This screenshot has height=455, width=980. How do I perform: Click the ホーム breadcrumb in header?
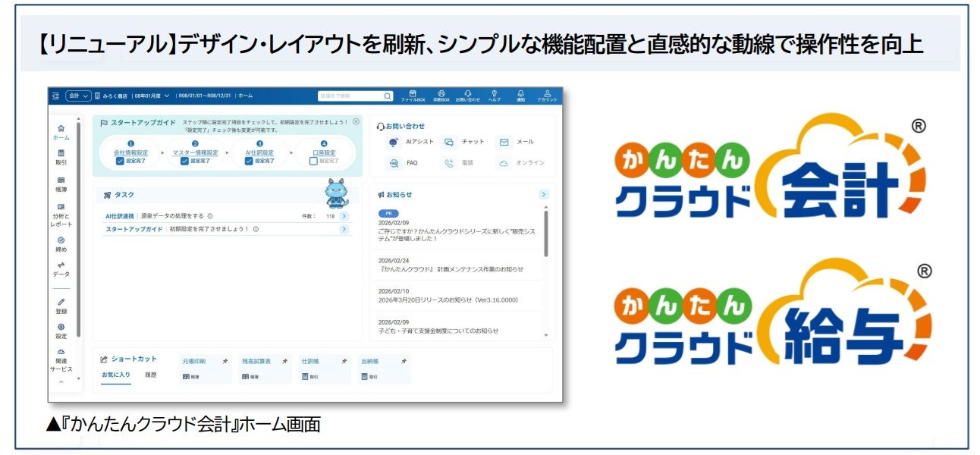point(245,96)
